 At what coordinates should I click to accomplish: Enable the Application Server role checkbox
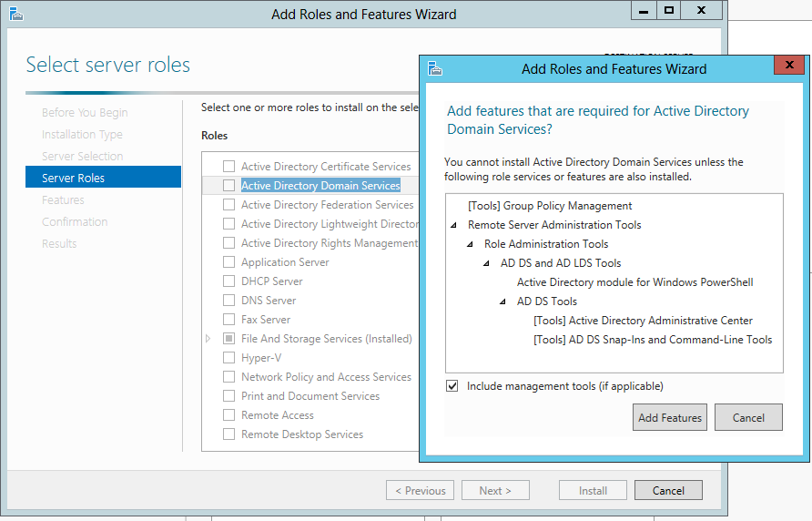click(x=228, y=262)
